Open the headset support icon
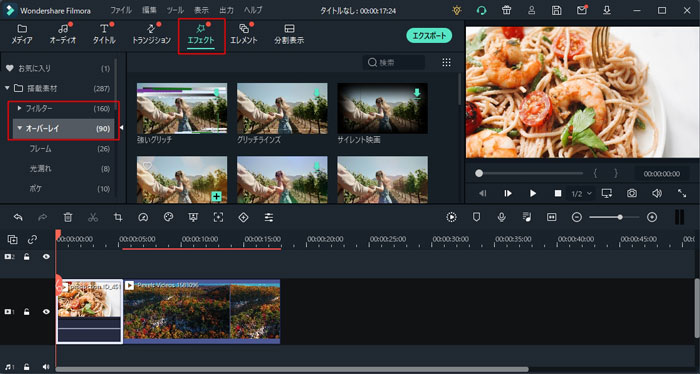Viewport: 700px width, 374px height. click(x=481, y=10)
